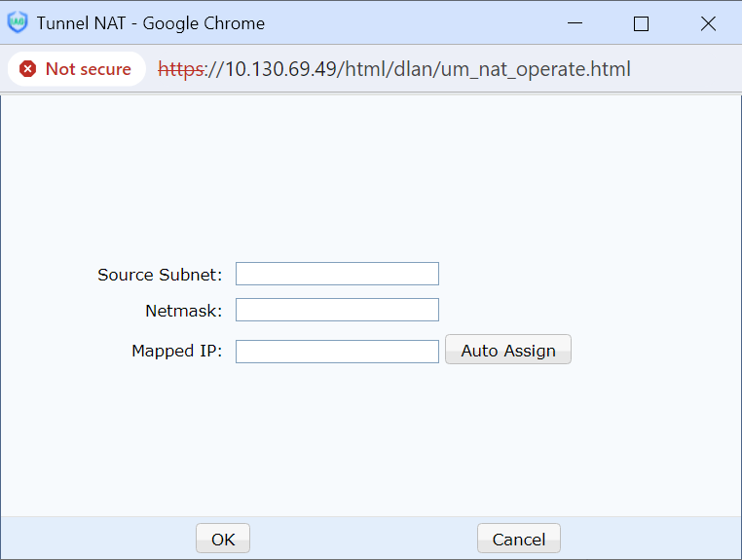742x560 pixels.
Task: Click the 10.130.69.49 host in the address
Action: tap(280, 69)
